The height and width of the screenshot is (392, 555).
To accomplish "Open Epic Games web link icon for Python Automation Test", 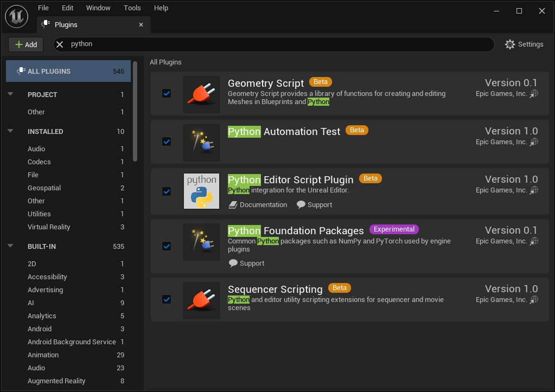I will tap(534, 142).
